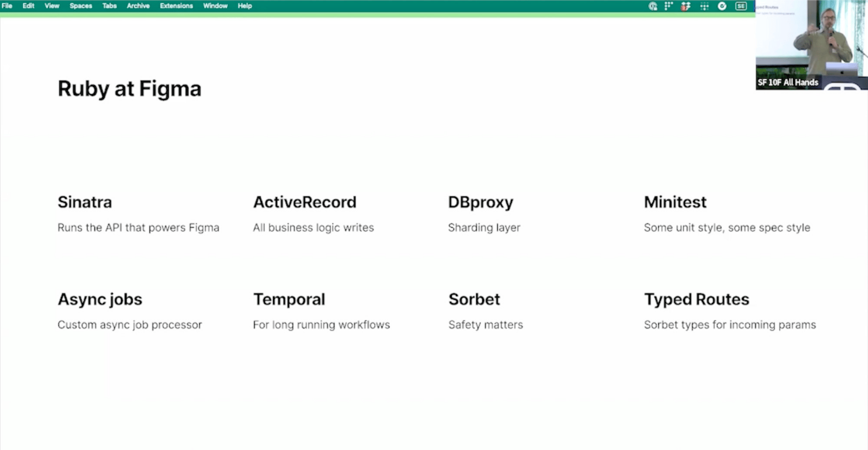
Task: Click the Sorbet heading
Action: (x=474, y=299)
